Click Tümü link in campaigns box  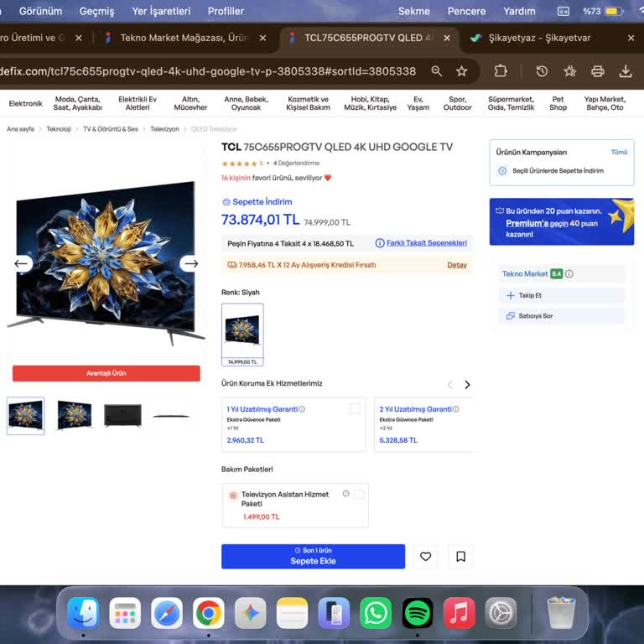pos(619,152)
